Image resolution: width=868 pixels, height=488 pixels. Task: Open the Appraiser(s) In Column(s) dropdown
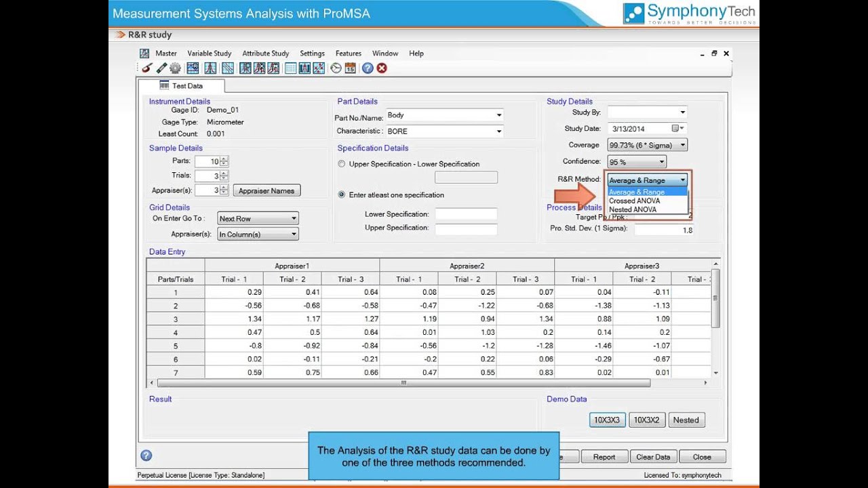[x=258, y=235]
